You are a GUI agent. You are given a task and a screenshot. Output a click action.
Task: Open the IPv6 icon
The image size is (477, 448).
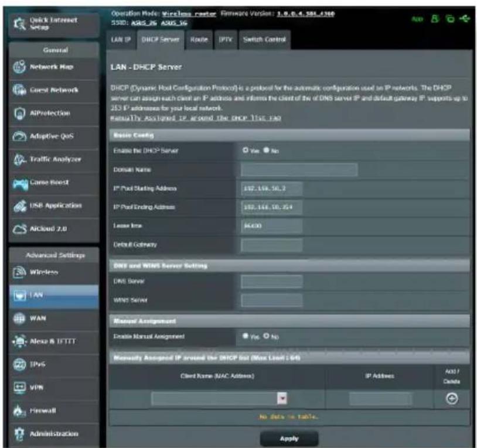[20, 364]
